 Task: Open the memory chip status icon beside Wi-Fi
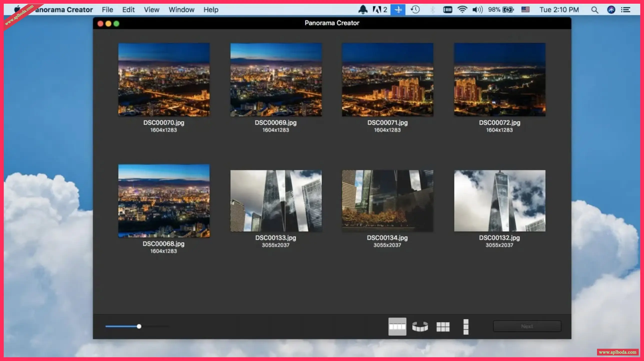click(x=447, y=10)
